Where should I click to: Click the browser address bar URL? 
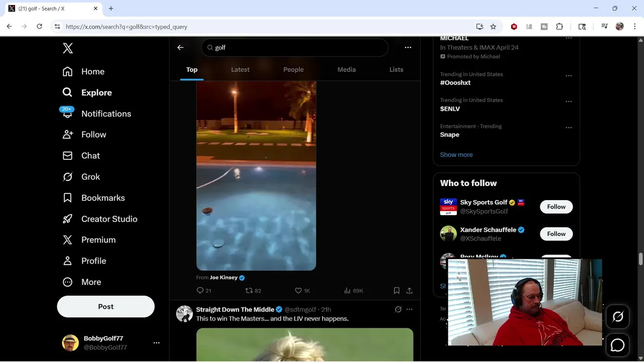click(x=126, y=27)
